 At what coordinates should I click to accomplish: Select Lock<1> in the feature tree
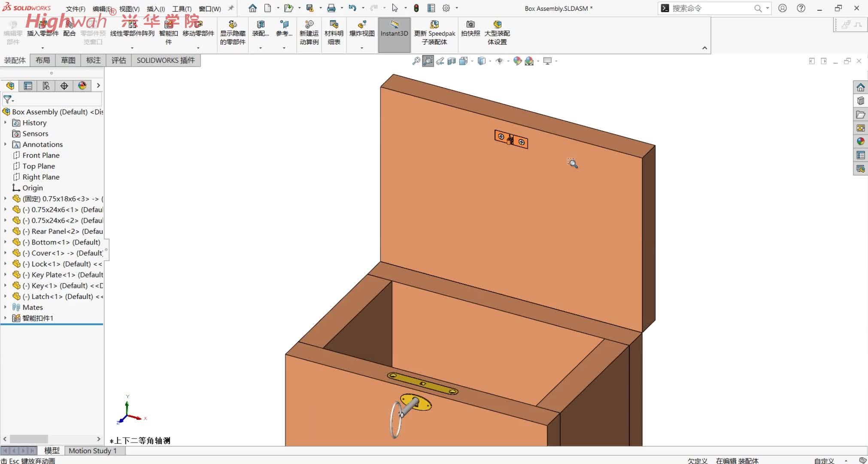pos(61,264)
